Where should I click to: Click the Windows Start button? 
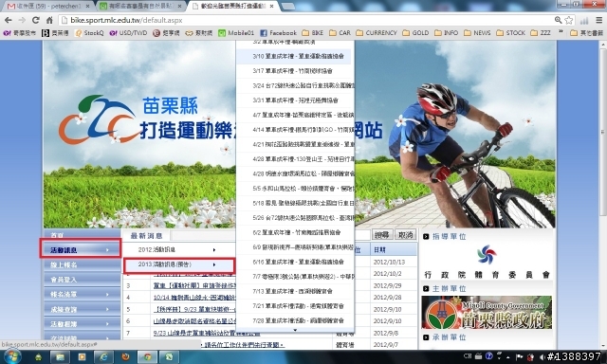[12, 356]
